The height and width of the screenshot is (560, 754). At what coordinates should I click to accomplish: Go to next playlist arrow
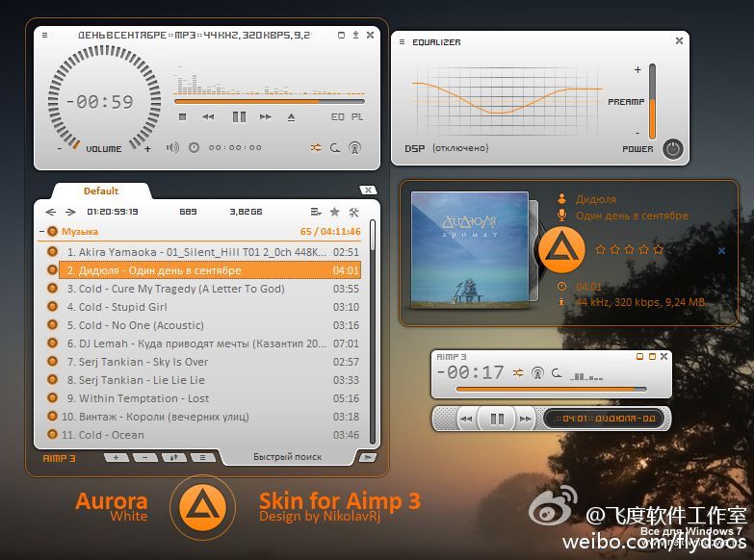coord(70,212)
